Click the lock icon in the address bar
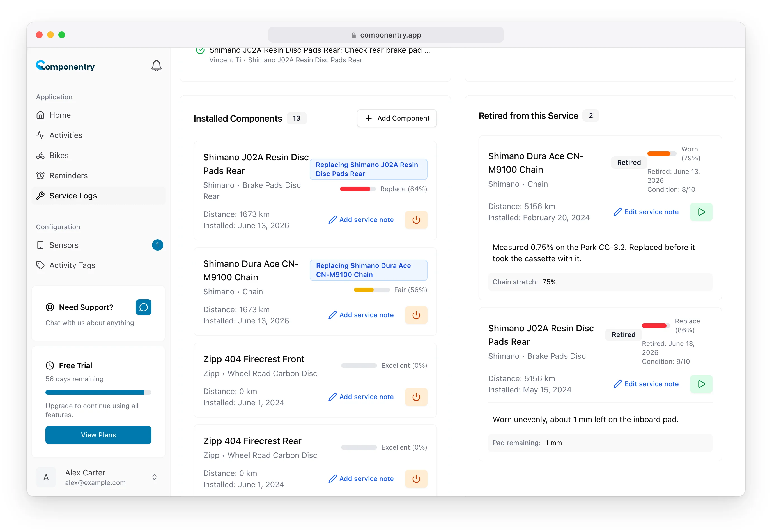Viewport: 772px width, 532px height. pyautogui.click(x=353, y=35)
